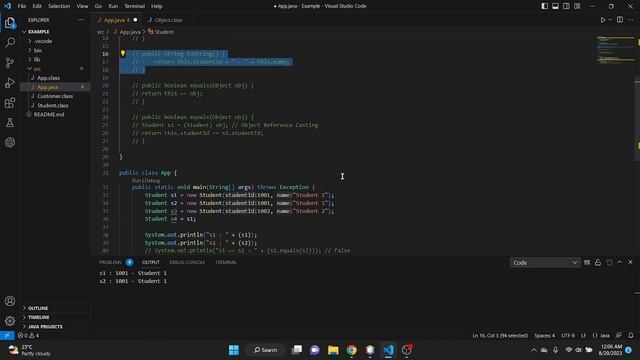
Task: Maximize the panel with chevron up
Action: (620, 262)
